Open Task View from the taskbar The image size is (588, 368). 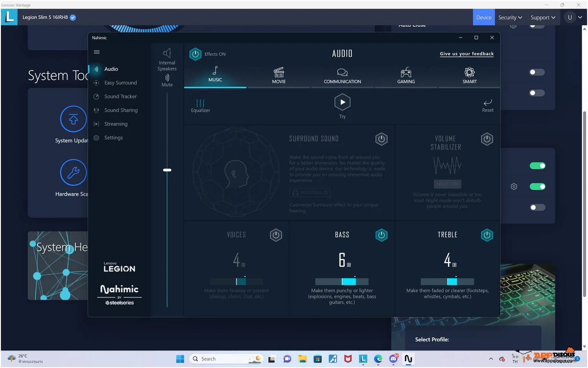coord(272,359)
